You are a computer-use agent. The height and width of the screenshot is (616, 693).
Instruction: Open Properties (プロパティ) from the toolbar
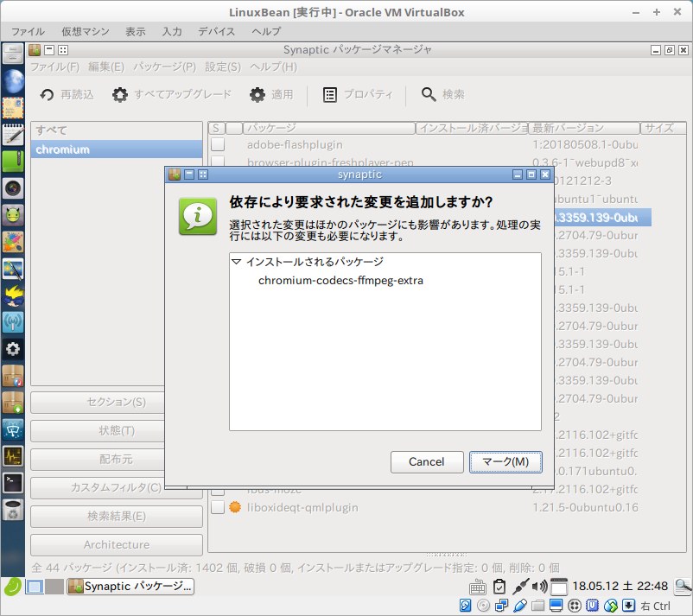click(358, 94)
